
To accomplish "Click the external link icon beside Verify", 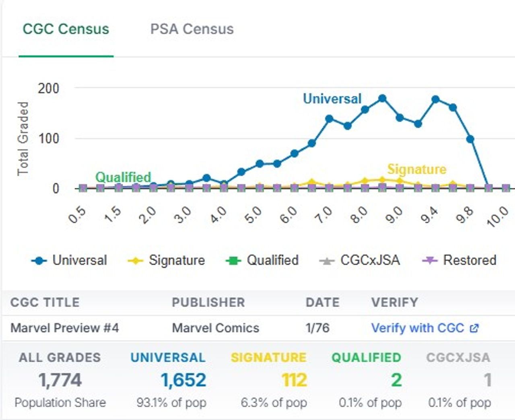I will pyautogui.click(x=474, y=328).
